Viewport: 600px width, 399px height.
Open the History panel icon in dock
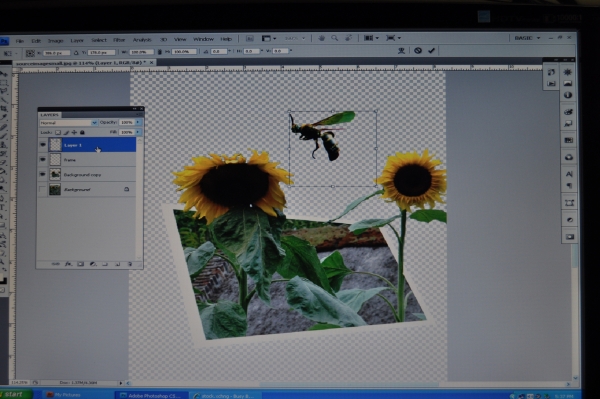tap(551, 72)
